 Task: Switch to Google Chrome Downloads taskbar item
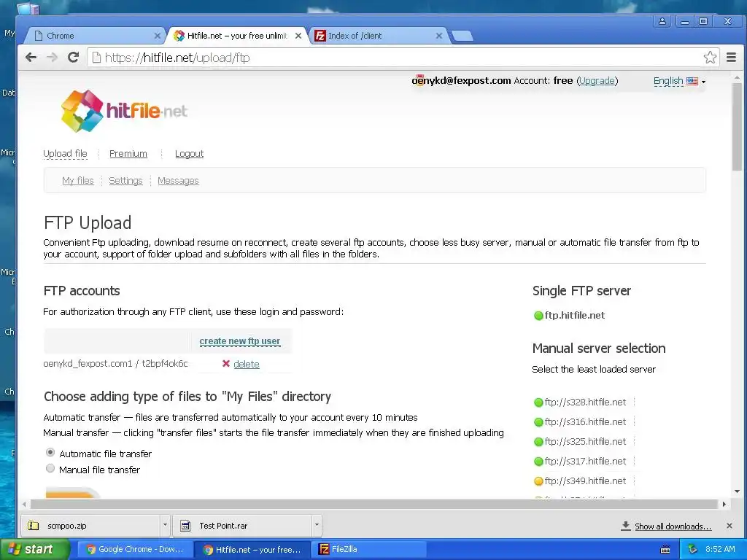135,549
